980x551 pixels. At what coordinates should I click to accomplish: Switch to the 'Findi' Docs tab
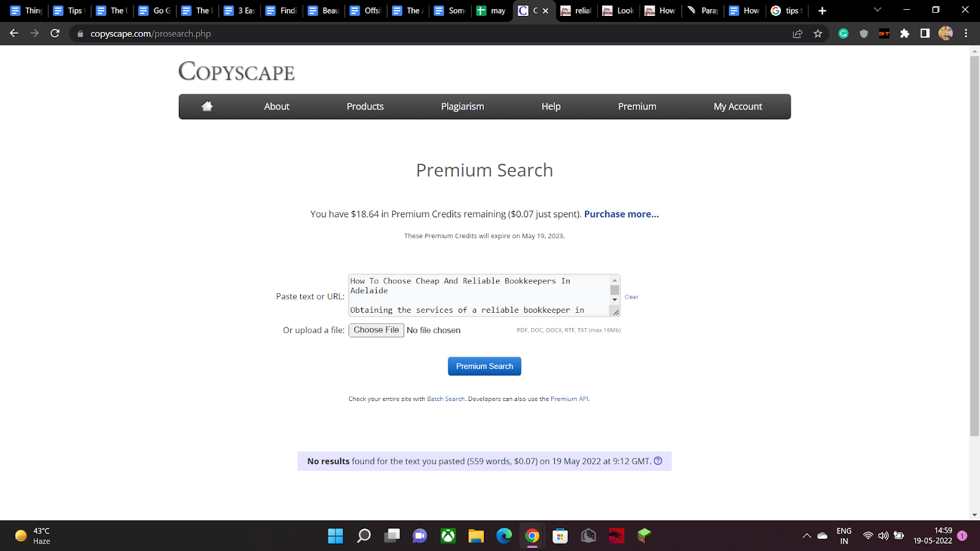coord(282,10)
